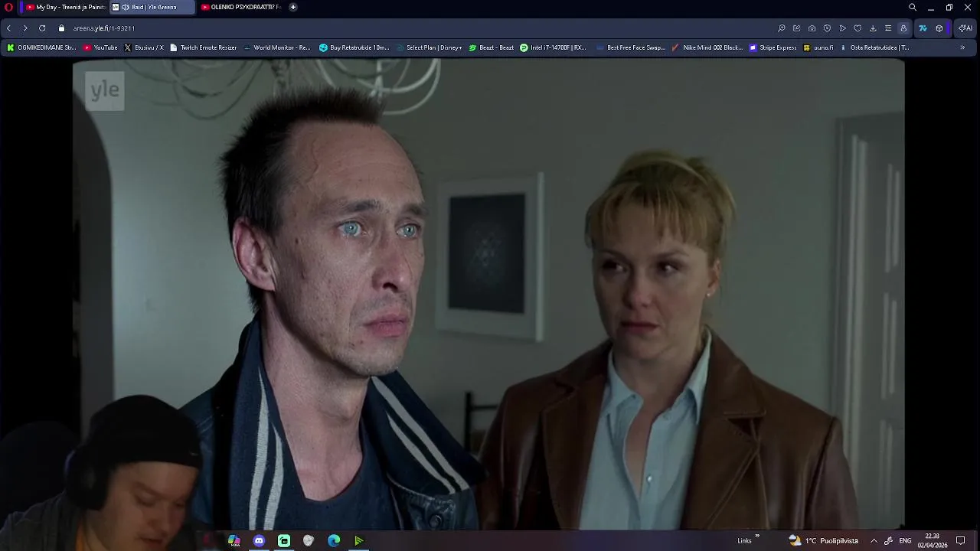The image size is (980, 551).
Task: Open Select Plan | Disney+ bookmark
Action: click(x=429, y=47)
